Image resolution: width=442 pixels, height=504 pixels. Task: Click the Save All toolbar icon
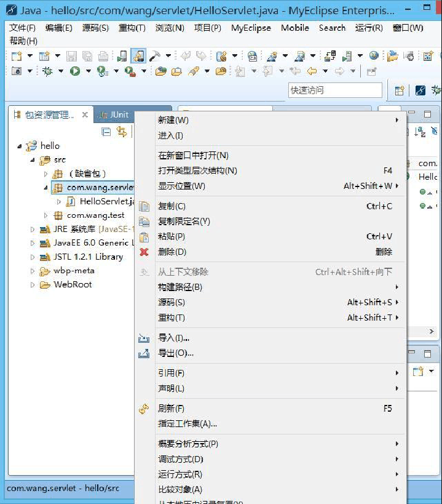tap(87, 56)
